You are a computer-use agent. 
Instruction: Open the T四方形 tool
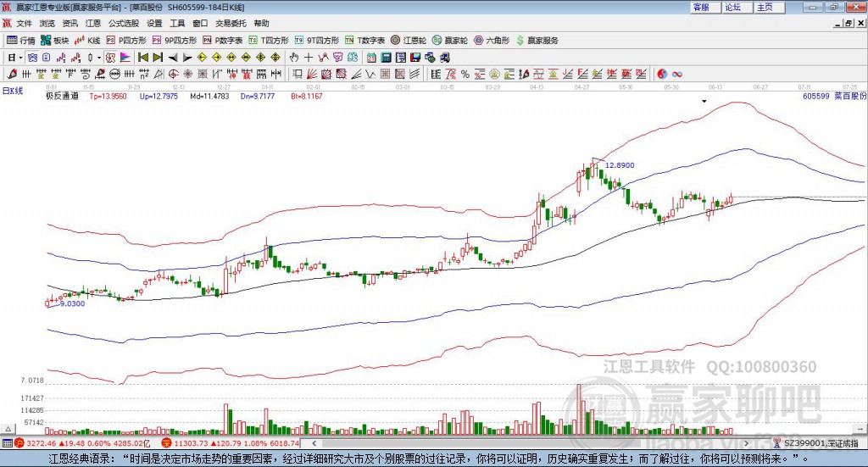tap(269, 41)
